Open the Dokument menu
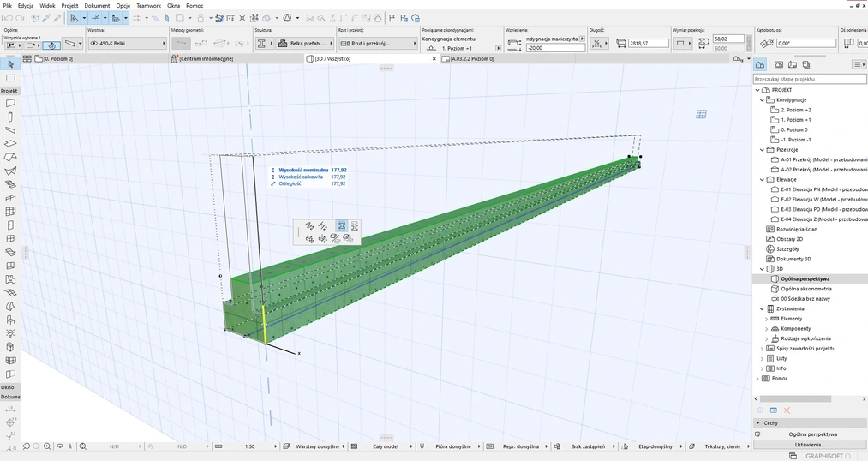Image resolution: width=868 pixels, height=461 pixels. pyautogui.click(x=97, y=6)
